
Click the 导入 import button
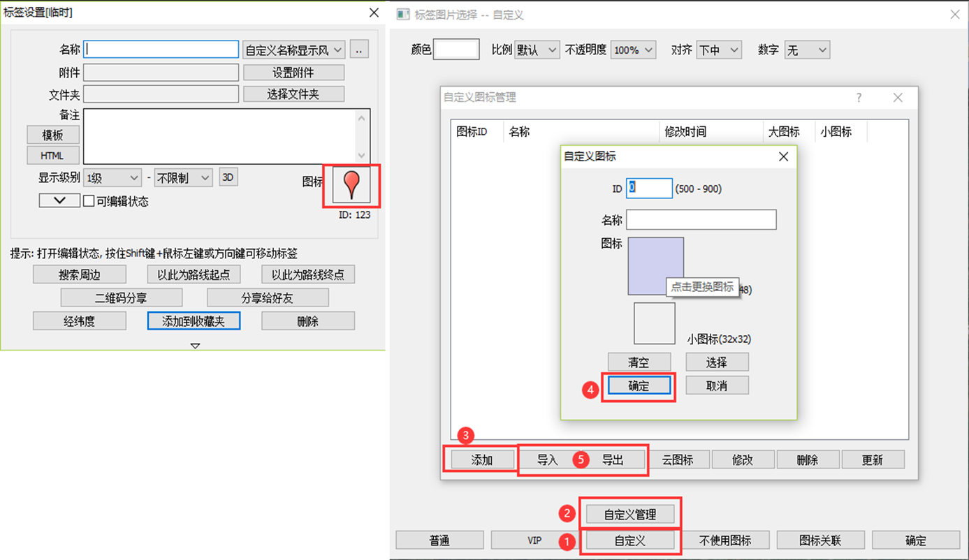(x=548, y=459)
